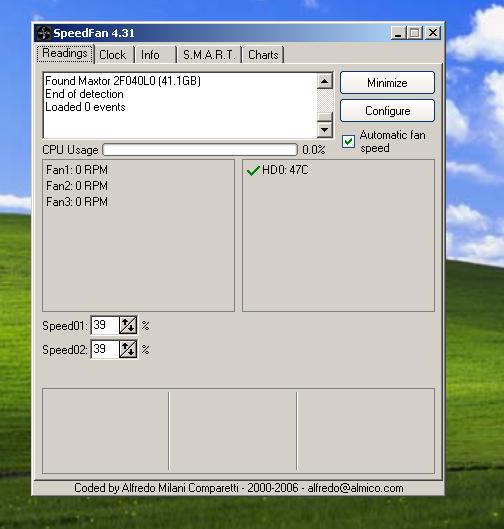This screenshot has height=529, width=504.
Task: Click the 'Loaded 0 events' log line
Action: [x=85, y=107]
